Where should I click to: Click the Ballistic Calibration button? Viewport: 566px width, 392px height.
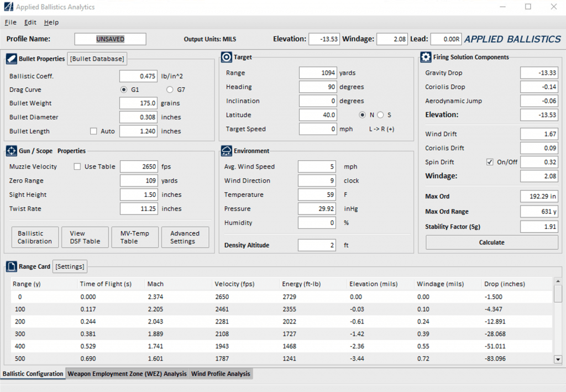click(35, 237)
